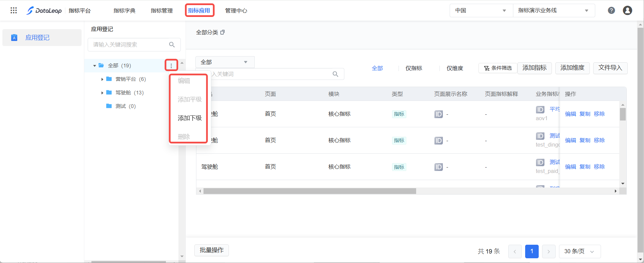Select 测试 (0) in the tree
This screenshot has width=644, height=263.
125,106
